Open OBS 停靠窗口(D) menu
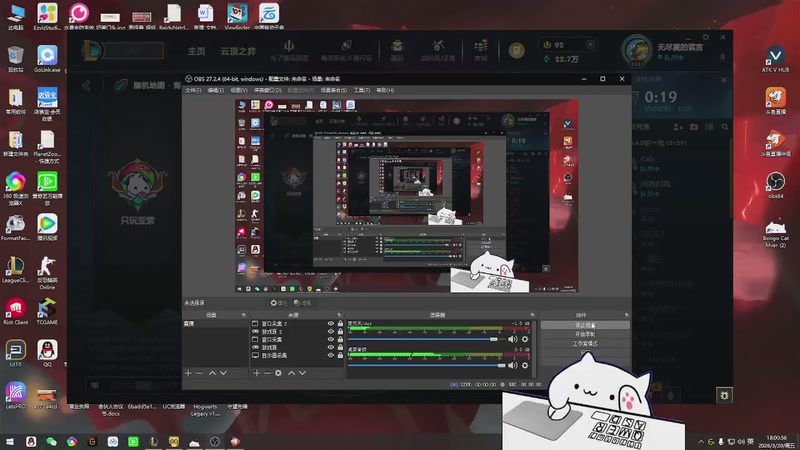800x450 pixels. pyautogui.click(x=267, y=90)
